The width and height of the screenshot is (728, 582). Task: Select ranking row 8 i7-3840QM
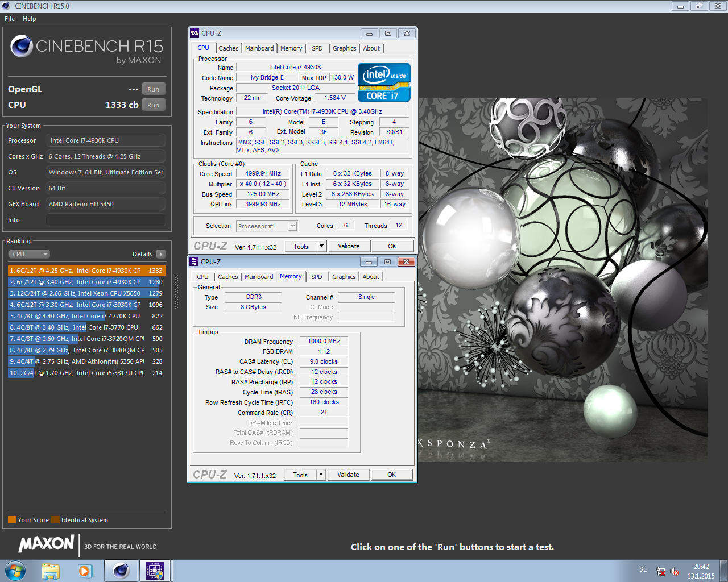tap(86, 350)
